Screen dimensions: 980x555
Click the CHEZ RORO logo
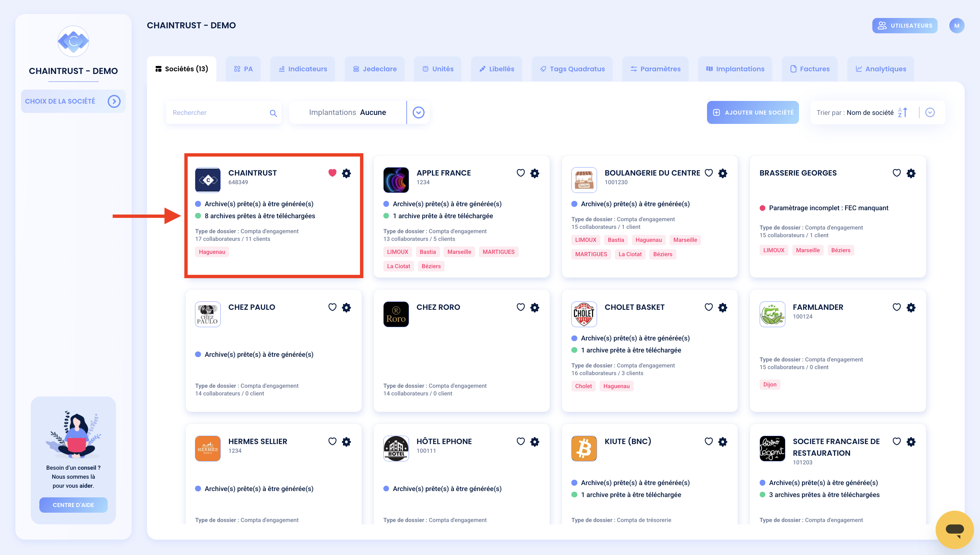point(396,314)
